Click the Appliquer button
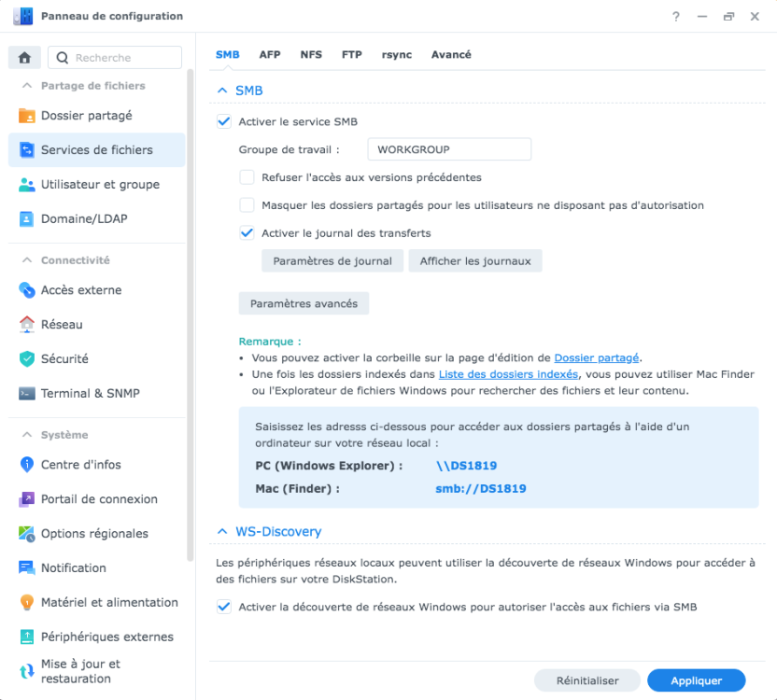This screenshot has width=777, height=700. [697, 680]
